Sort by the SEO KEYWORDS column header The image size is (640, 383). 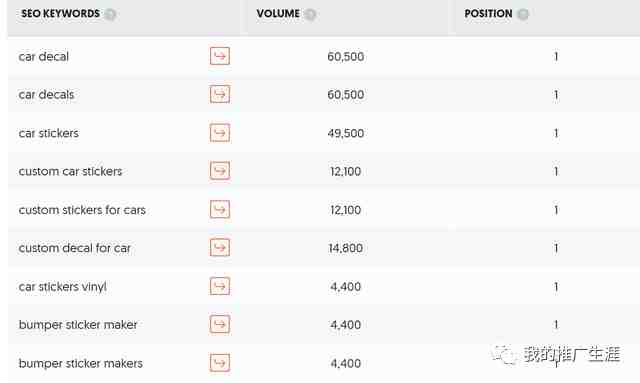click(x=60, y=13)
